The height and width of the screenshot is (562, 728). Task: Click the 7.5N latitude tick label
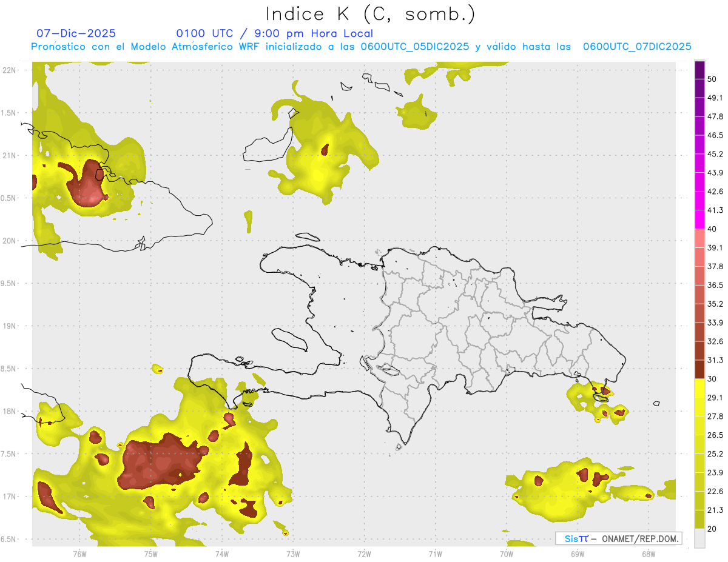point(8,454)
